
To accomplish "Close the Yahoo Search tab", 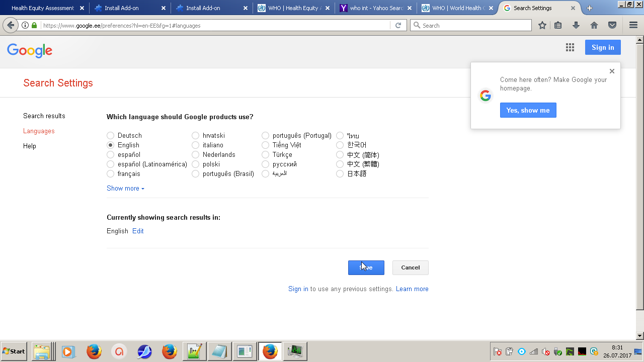I will 409,8.
